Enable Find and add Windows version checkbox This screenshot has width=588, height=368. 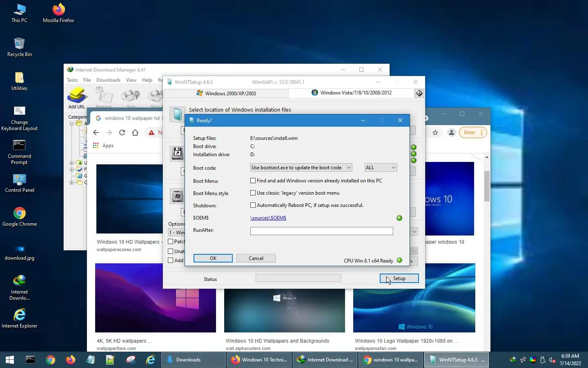(x=253, y=181)
